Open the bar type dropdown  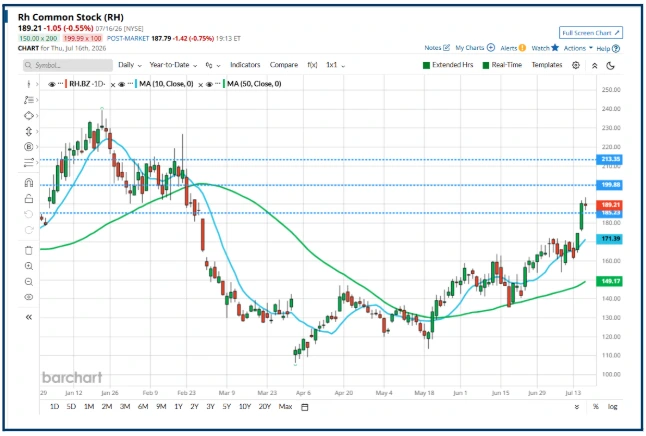(x=213, y=65)
